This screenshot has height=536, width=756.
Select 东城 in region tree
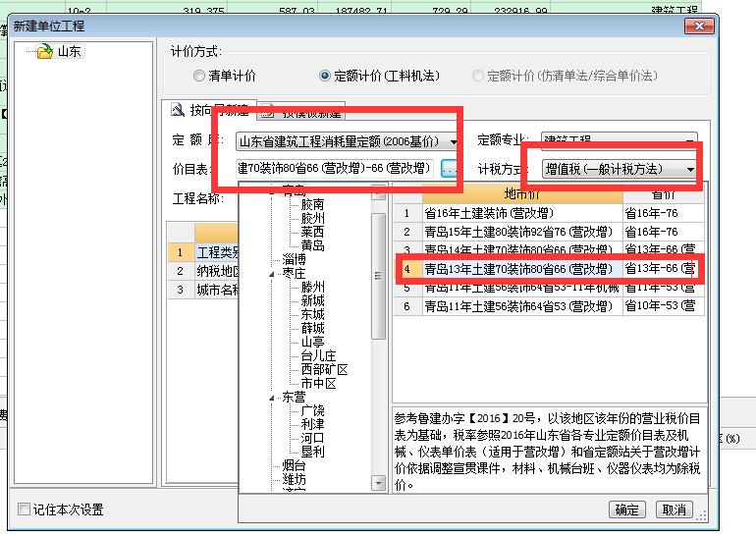(312, 314)
